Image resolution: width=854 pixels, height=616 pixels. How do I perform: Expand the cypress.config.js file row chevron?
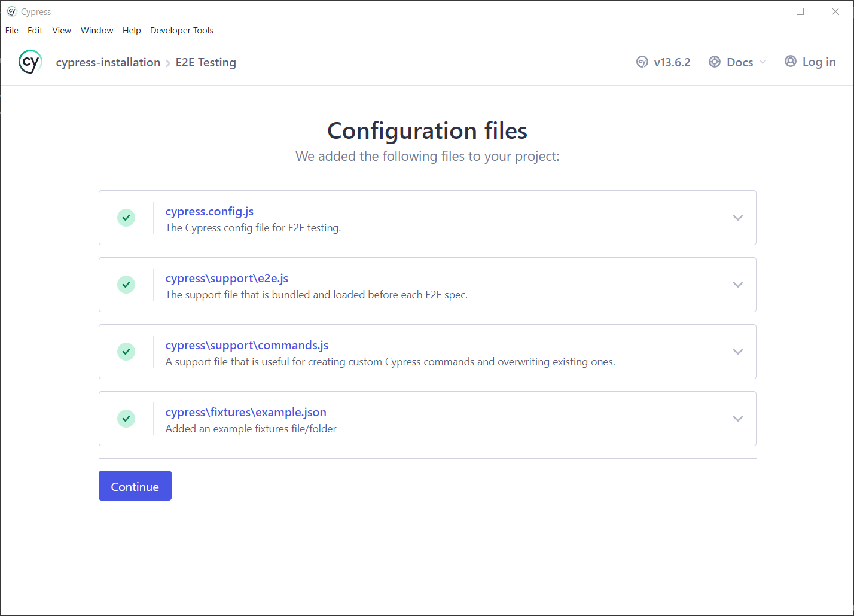pos(737,218)
